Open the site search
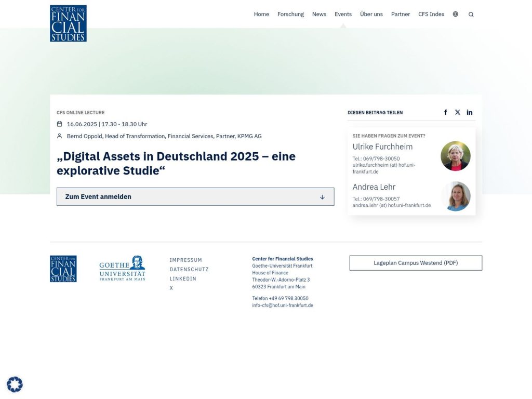Viewport: 532px width, 399px height. point(471,14)
